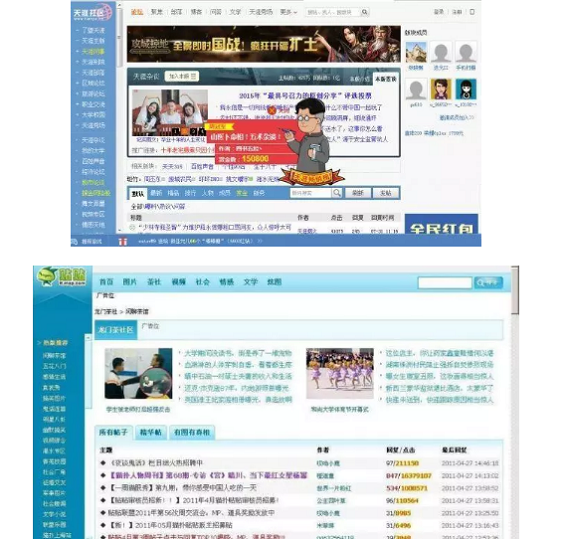Open the game advertisement banner in Tianya
565x539 pixels.
tap(263, 44)
